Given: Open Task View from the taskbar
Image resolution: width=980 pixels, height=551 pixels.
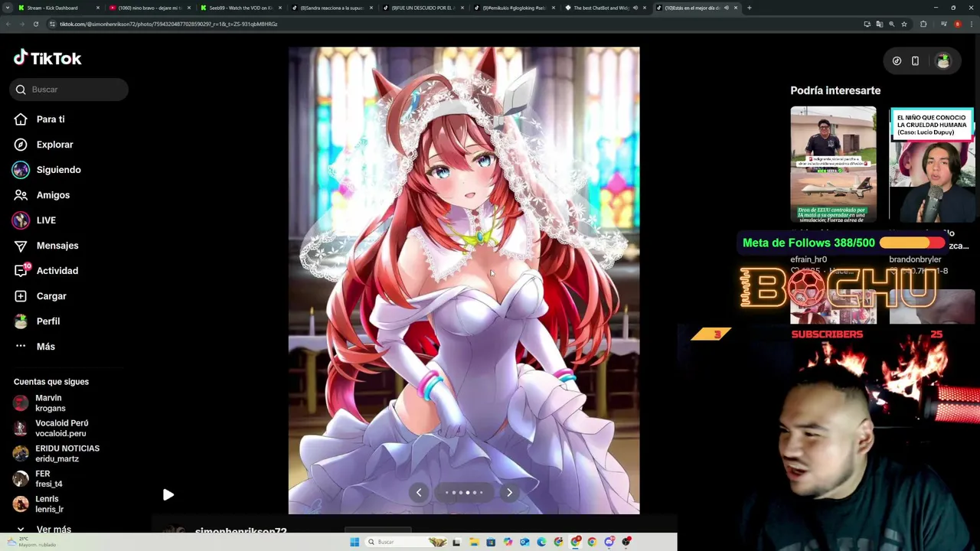Looking at the screenshot, I should tap(456, 542).
